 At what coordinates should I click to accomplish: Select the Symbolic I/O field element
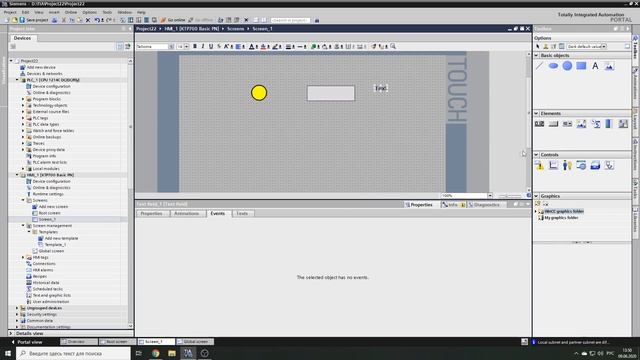[x=567, y=124]
